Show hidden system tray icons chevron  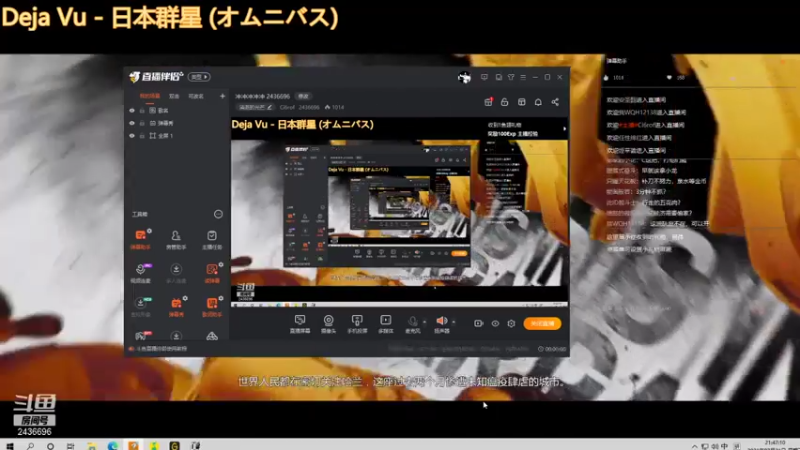(x=694, y=446)
